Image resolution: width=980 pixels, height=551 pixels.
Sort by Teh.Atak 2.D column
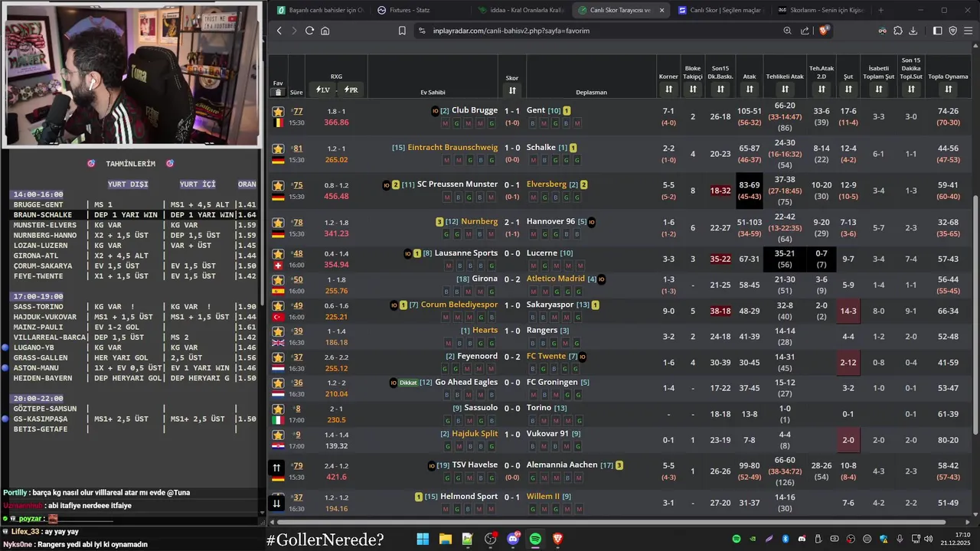click(822, 90)
